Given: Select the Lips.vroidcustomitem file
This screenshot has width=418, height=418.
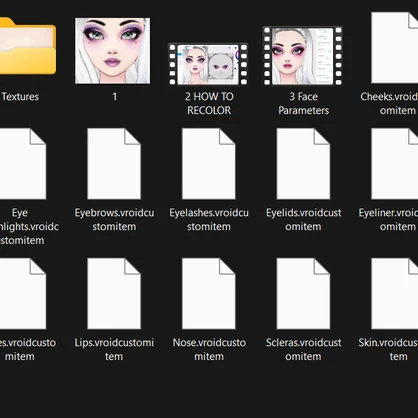Looking at the screenshot, I should pos(114,294).
